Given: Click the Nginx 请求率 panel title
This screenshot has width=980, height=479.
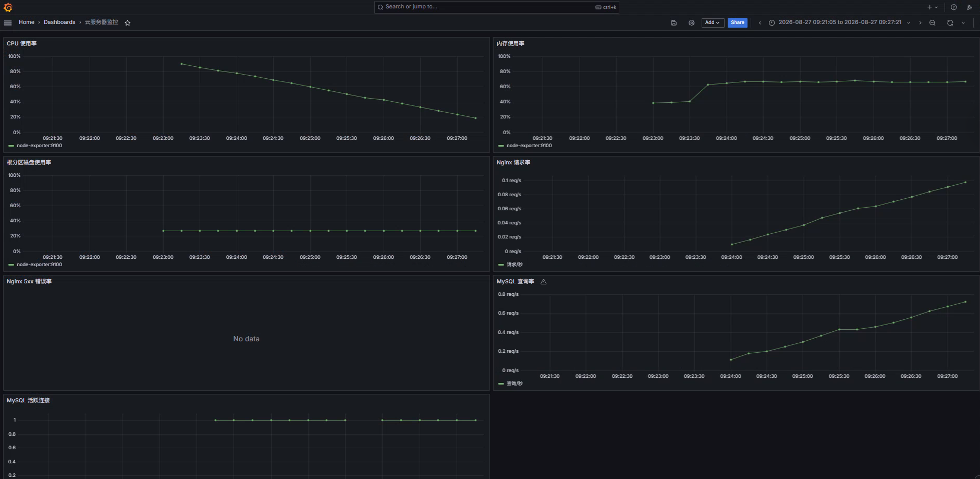Looking at the screenshot, I should [x=513, y=163].
